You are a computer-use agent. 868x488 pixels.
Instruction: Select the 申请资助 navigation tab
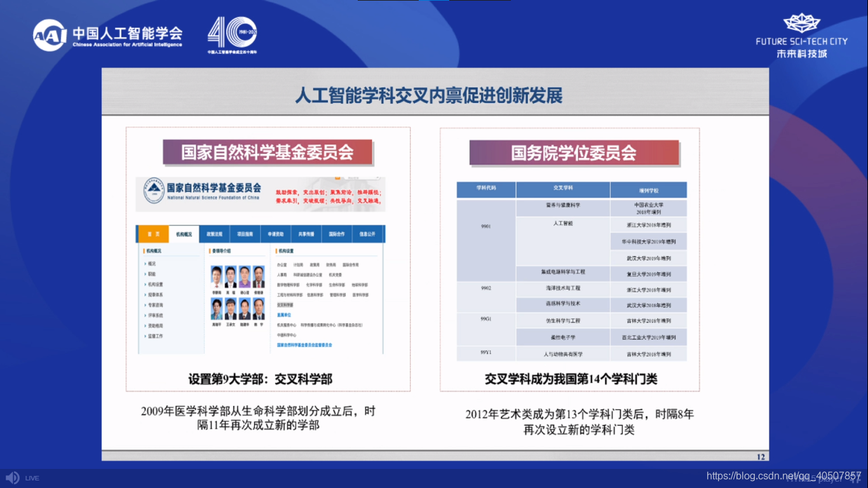pos(276,234)
